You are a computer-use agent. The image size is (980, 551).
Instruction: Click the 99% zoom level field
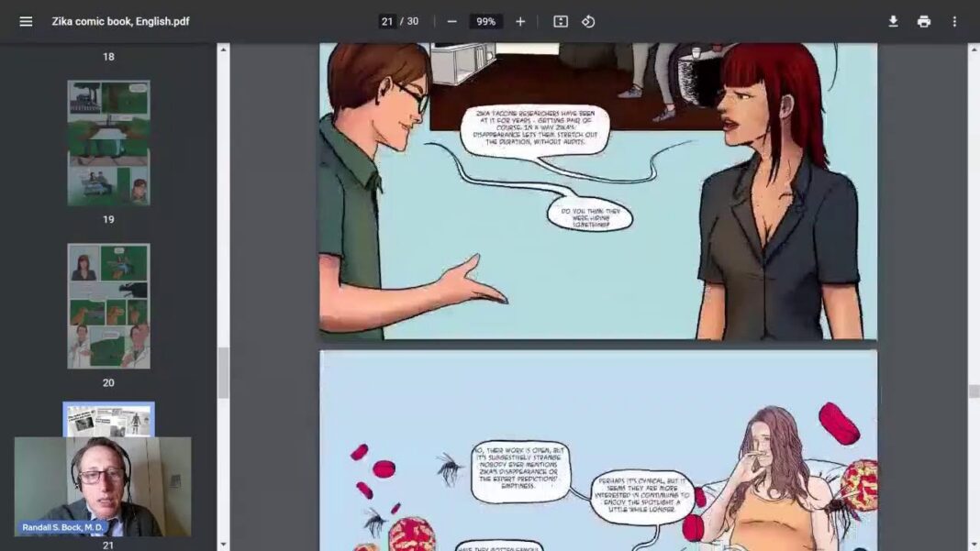coord(485,21)
